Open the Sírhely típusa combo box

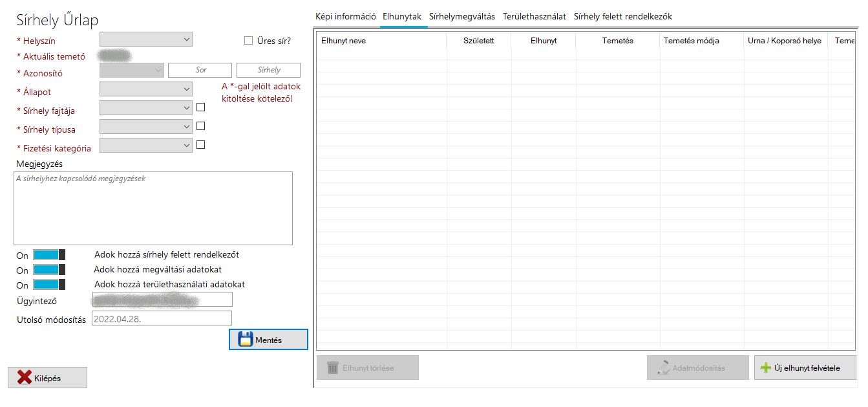(146, 126)
